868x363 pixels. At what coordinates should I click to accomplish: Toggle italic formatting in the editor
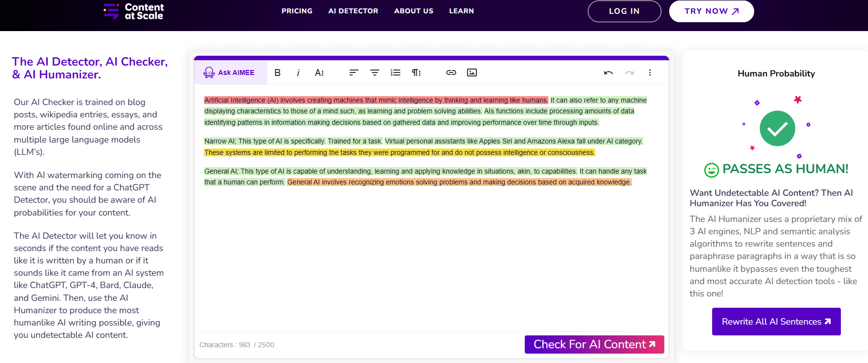(x=298, y=73)
